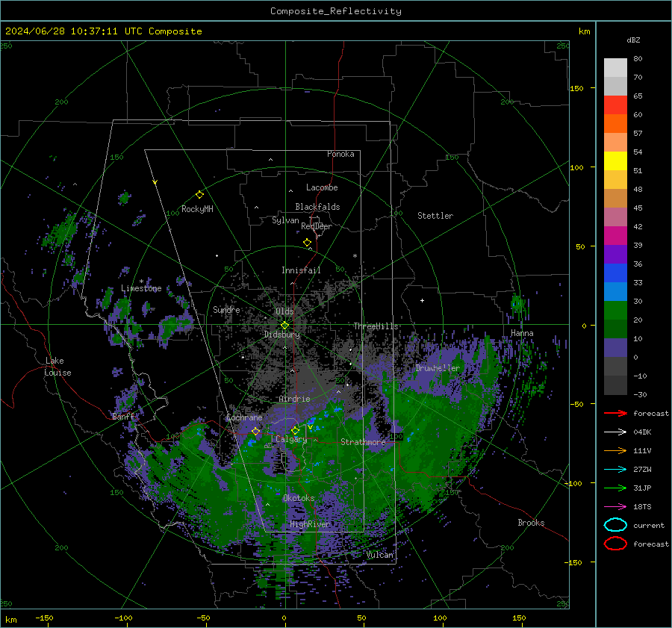Image resolution: width=672 pixels, height=628 pixels.
Task: Click the white 04DK arrow legend icon
Action: pos(615,432)
